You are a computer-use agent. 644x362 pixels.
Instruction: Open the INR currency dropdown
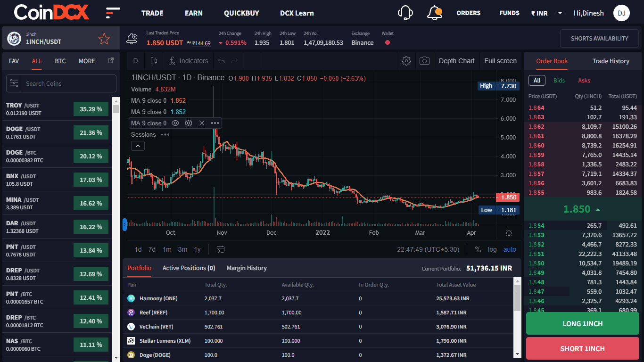tap(546, 13)
